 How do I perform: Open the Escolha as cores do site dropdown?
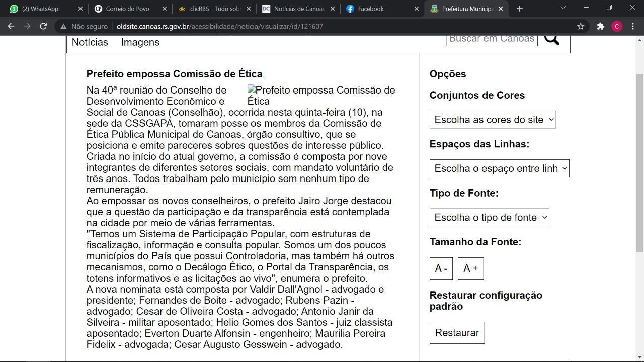(493, 120)
